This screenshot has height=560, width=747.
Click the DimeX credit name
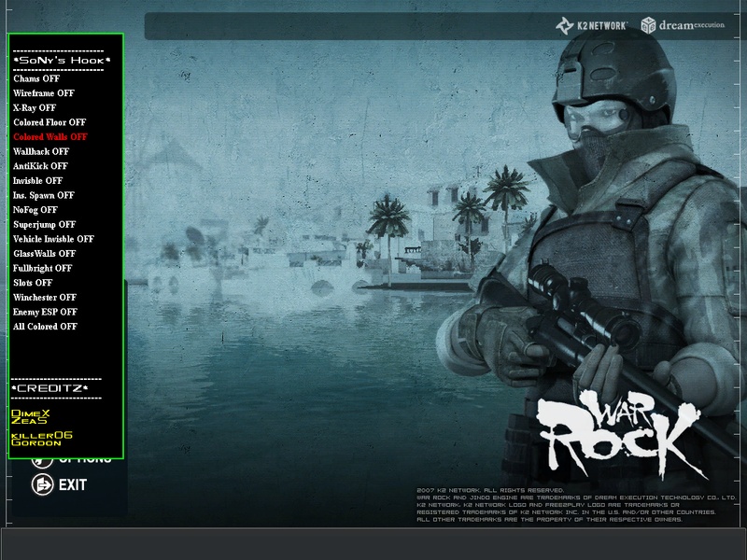point(31,413)
